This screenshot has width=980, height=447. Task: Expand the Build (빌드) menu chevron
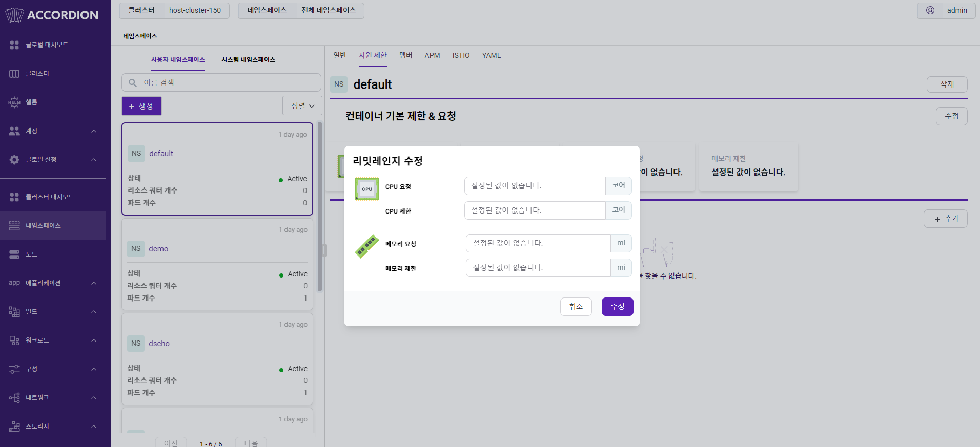pos(94,312)
